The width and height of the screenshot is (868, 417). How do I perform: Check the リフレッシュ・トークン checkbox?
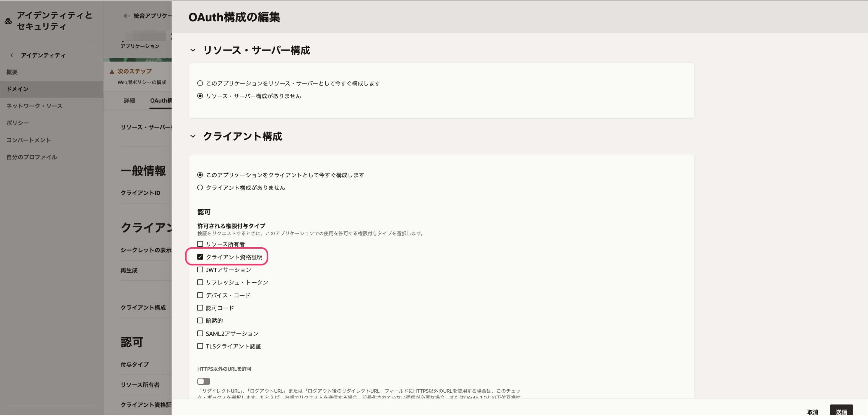coord(200,282)
